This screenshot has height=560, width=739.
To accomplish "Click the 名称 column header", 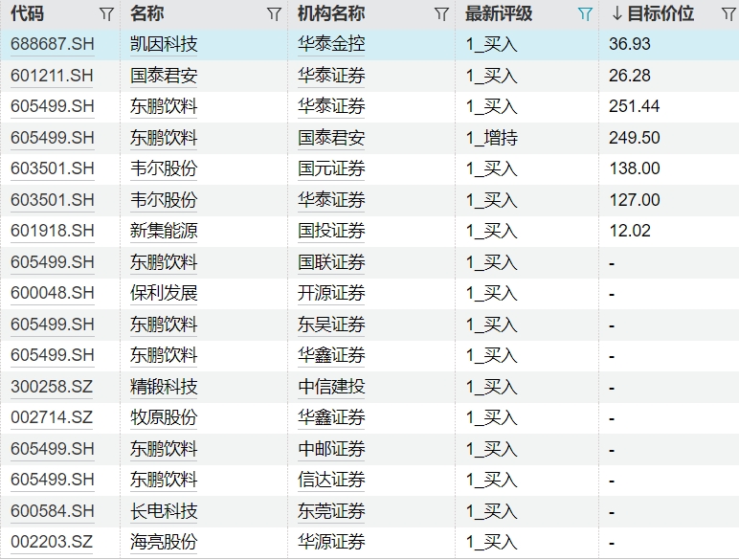I will 147,13.
